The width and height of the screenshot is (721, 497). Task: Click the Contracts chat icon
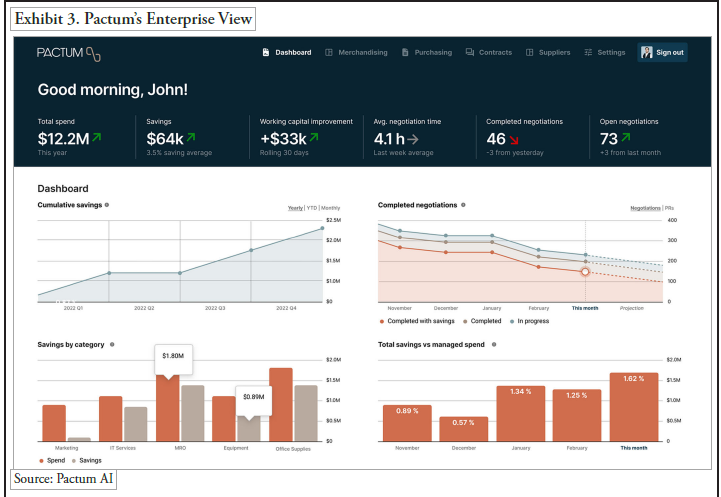pyautogui.click(x=469, y=52)
